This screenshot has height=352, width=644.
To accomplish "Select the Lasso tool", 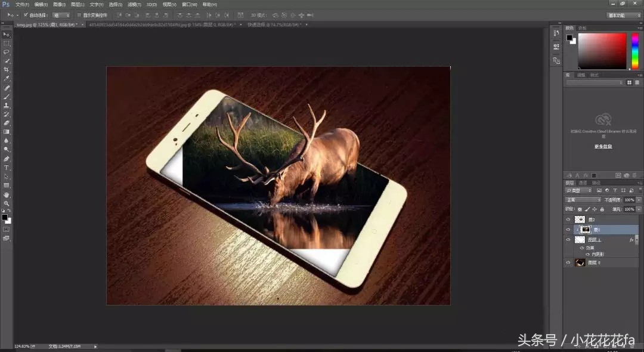I will [x=7, y=53].
